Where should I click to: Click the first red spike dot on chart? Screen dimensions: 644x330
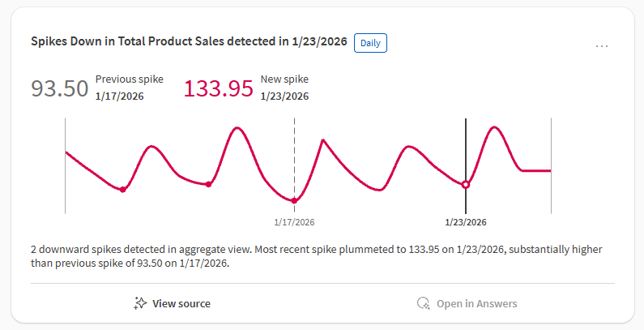click(122, 190)
